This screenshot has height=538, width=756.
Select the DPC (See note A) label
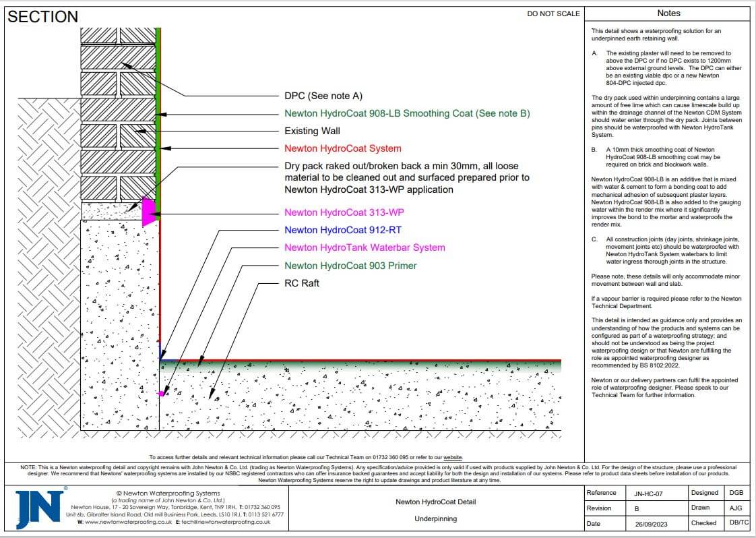323,96
